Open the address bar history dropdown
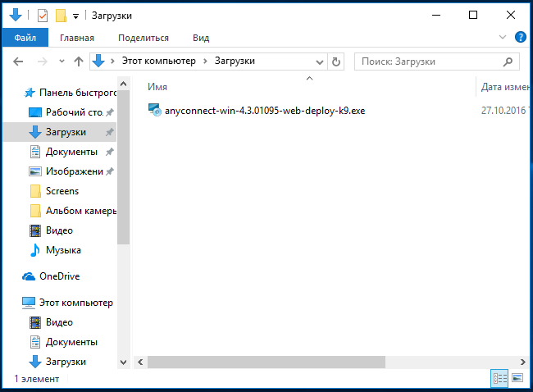This screenshot has width=533, height=392. (319, 62)
